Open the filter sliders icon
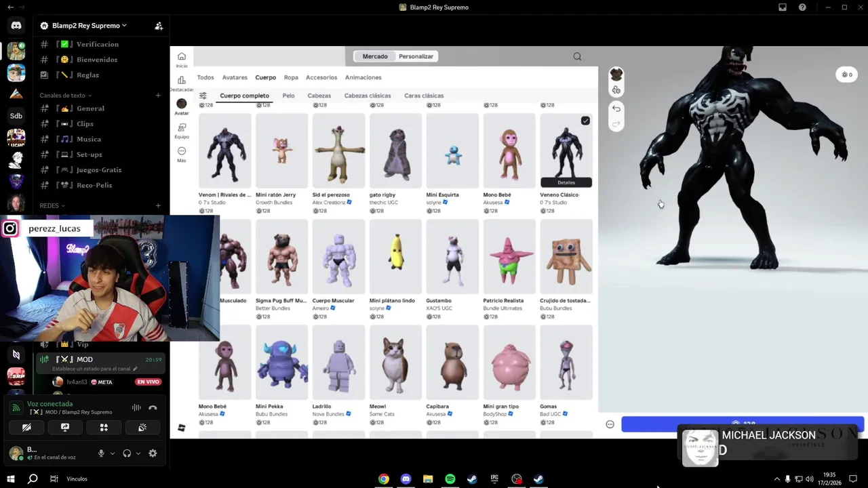The height and width of the screenshot is (488, 868). [x=203, y=96]
